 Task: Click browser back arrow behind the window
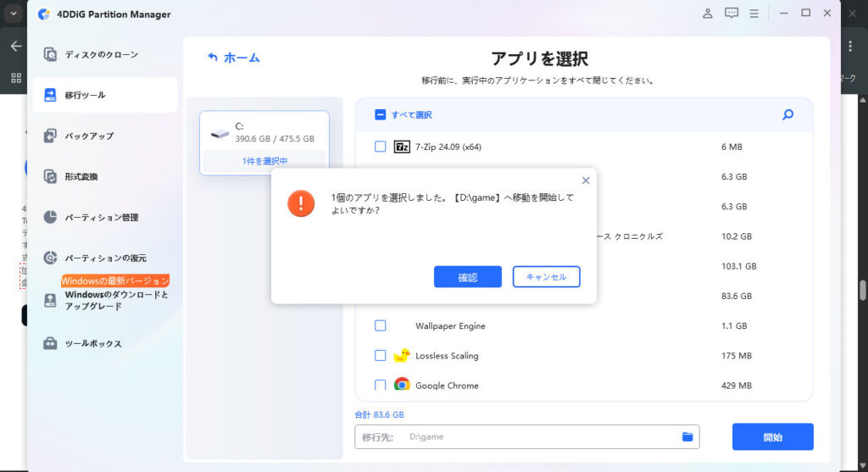click(x=16, y=47)
